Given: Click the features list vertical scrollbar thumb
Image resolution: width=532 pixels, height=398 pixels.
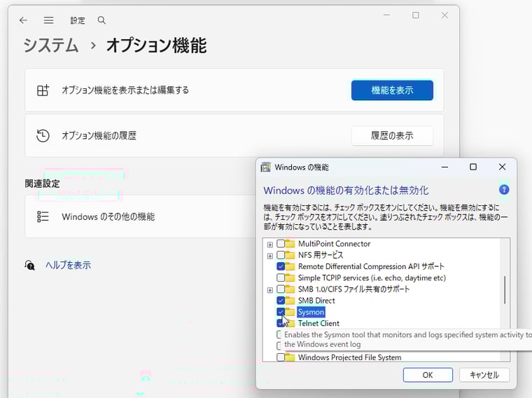Looking at the screenshot, I should 505,289.
